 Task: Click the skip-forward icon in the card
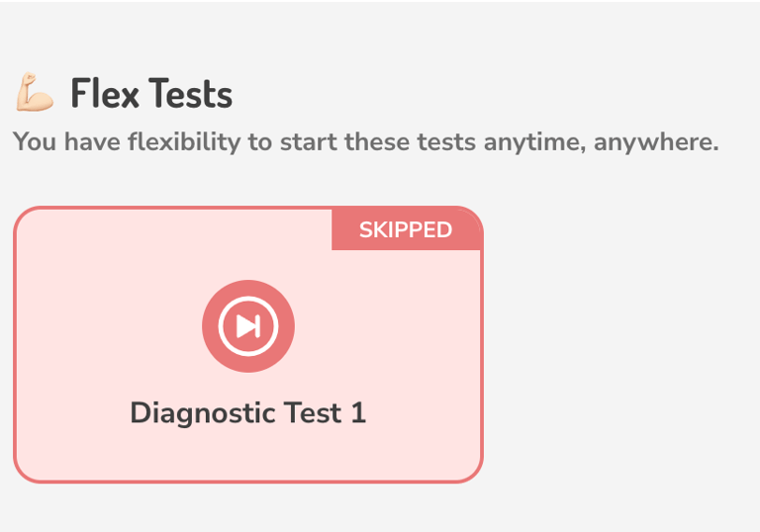pyautogui.click(x=248, y=326)
